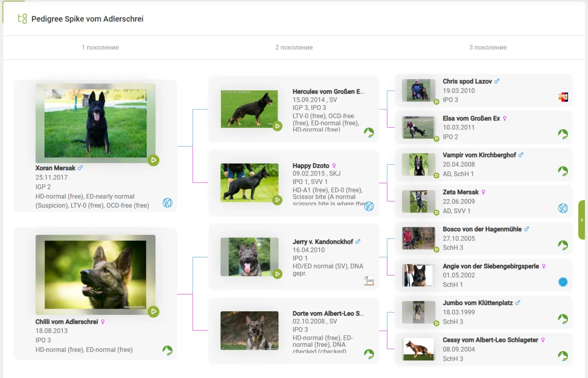Click blue round badge on Angie card

pyautogui.click(x=563, y=282)
